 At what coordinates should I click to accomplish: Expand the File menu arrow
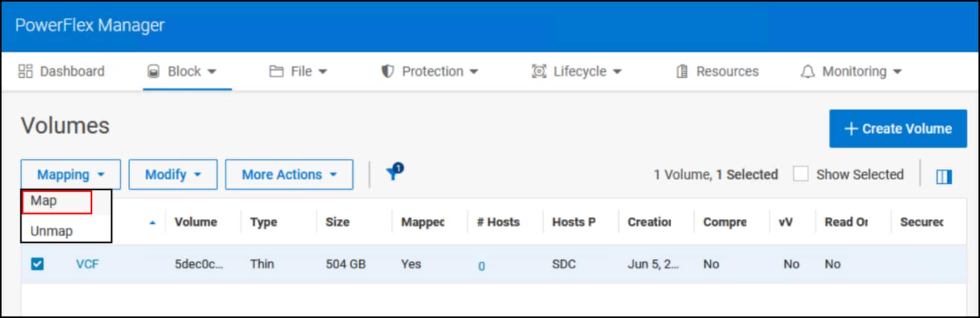pos(323,72)
